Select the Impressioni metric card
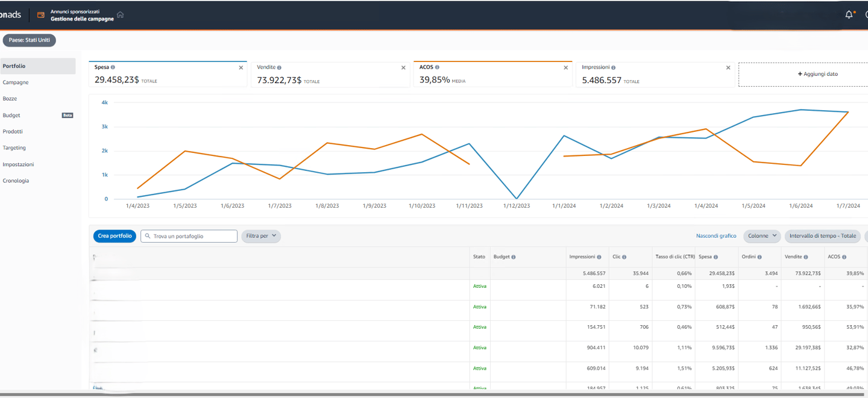 pos(655,74)
